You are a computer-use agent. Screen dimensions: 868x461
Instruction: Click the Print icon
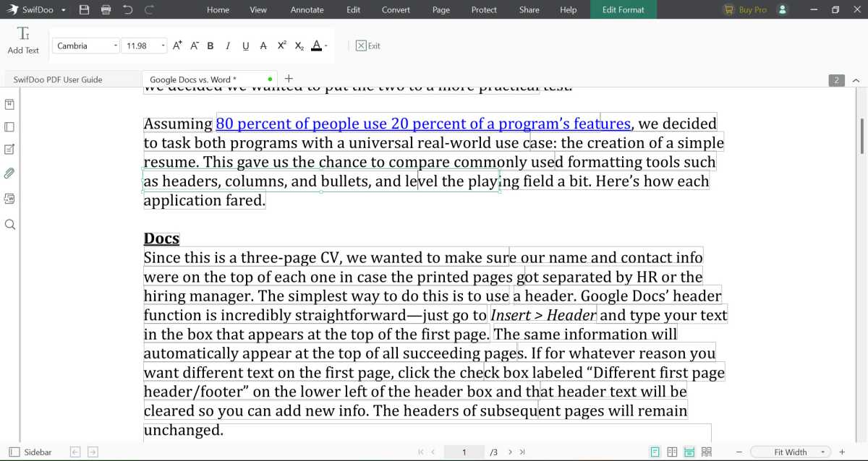[x=106, y=10]
